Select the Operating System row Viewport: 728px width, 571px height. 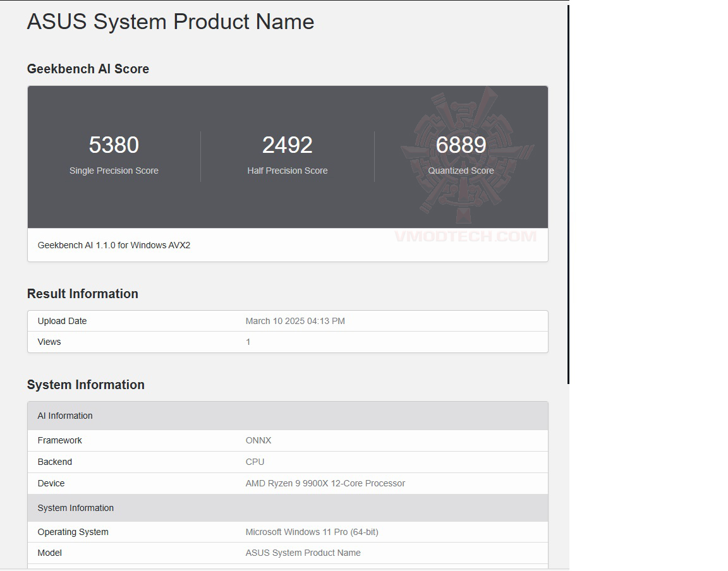pyautogui.click(x=73, y=532)
